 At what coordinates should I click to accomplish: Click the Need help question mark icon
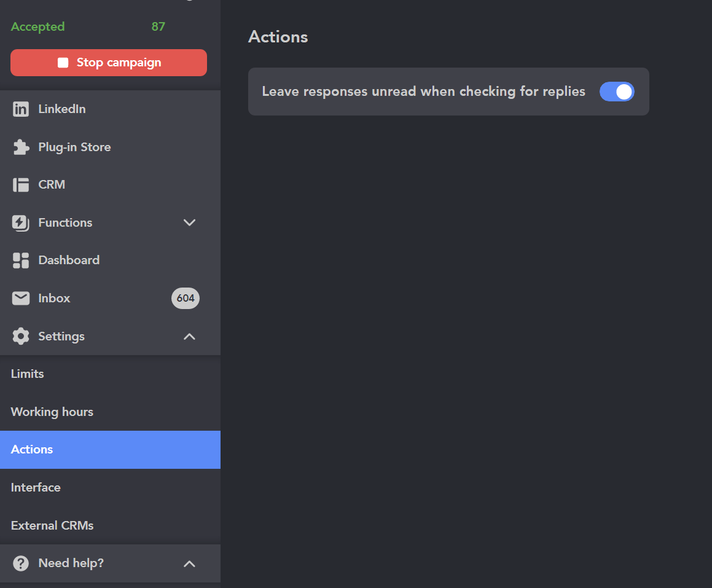(20, 563)
